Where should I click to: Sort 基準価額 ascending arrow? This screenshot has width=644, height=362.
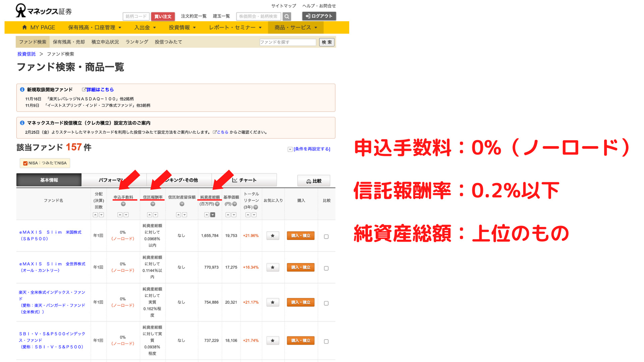[228, 215]
